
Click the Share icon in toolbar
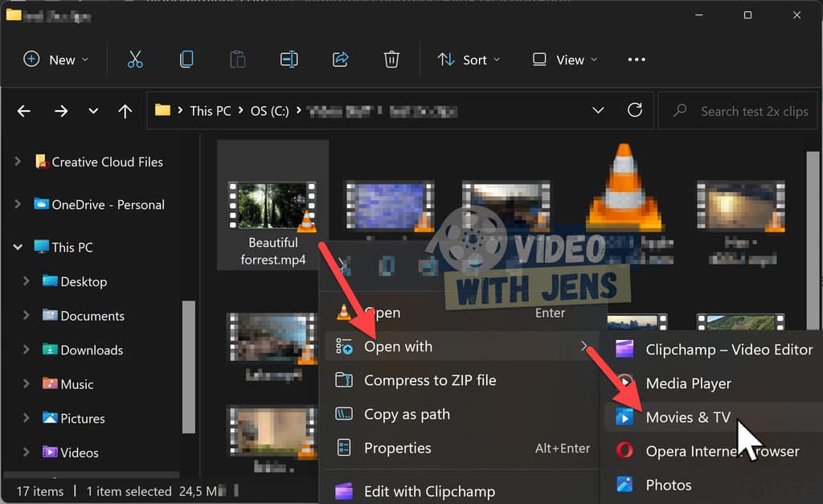[x=340, y=59]
